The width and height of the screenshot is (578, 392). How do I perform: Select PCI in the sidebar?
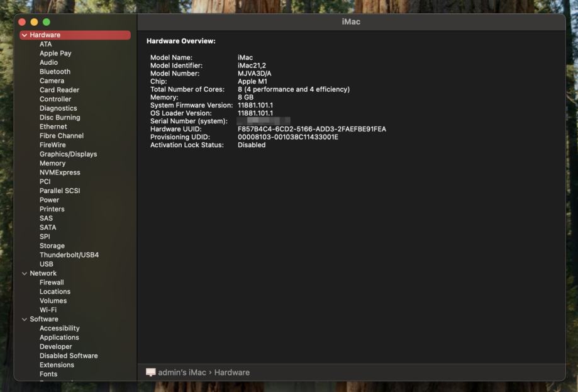[45, 182]
